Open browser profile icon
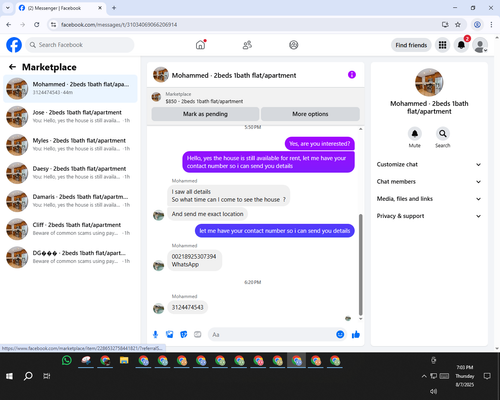This screenshot has width=500, height=400. tap(477, 24)
